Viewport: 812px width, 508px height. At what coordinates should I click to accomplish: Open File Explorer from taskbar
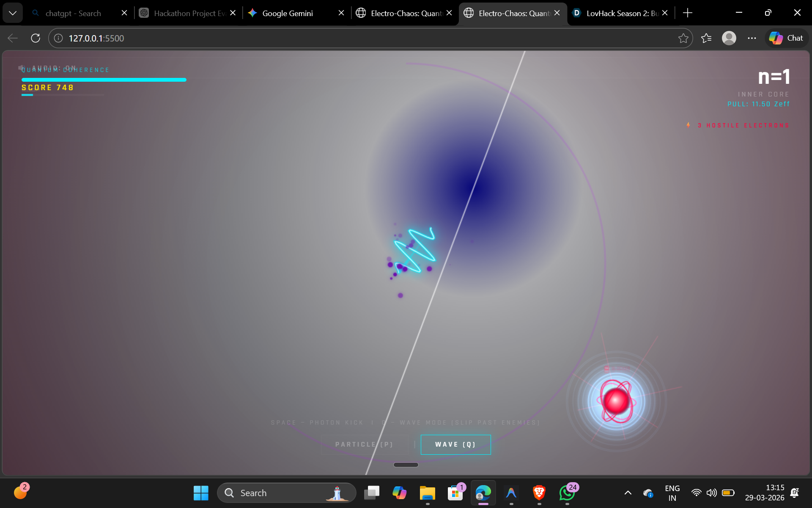click(x=427, y=493)
